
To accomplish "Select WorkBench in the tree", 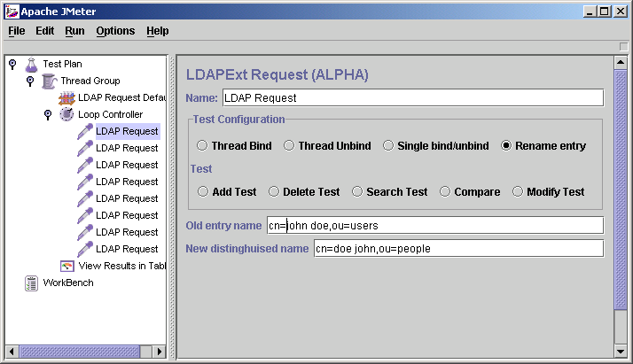I will tap(67, 283).
